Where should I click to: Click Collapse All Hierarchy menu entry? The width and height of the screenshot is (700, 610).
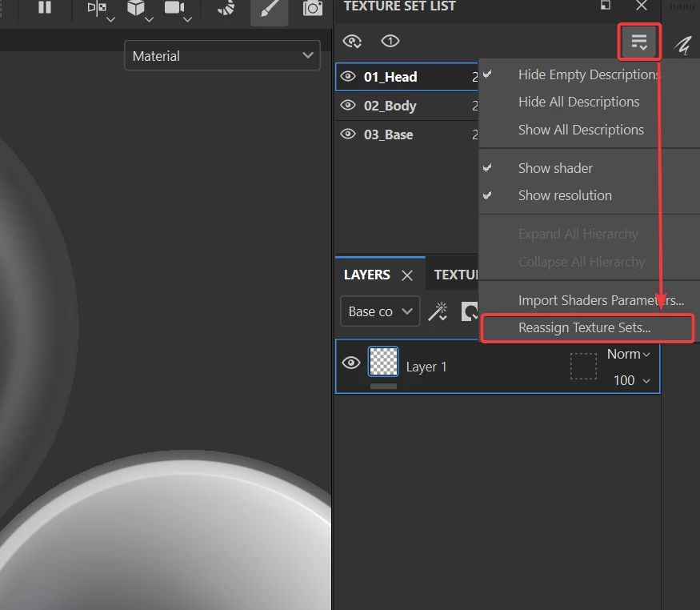click(x=590, y=261)
